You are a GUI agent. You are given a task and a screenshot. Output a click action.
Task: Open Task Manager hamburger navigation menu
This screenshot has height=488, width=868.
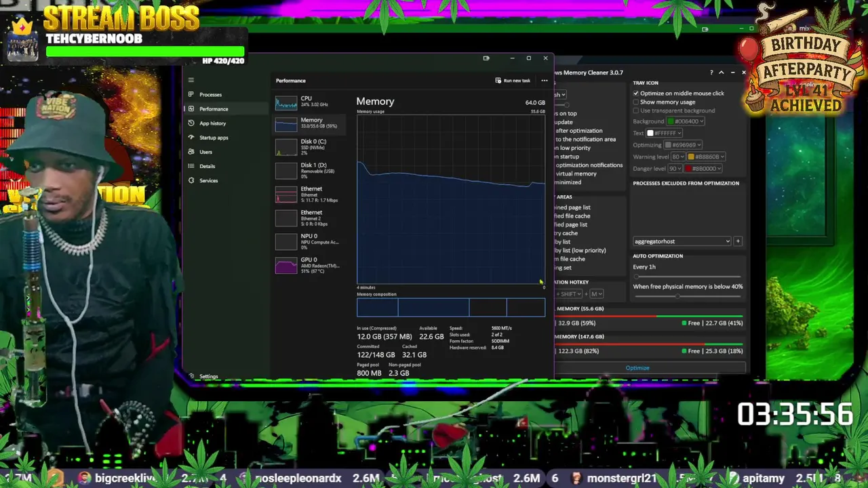pyautogui.click(x=191, y=80)
